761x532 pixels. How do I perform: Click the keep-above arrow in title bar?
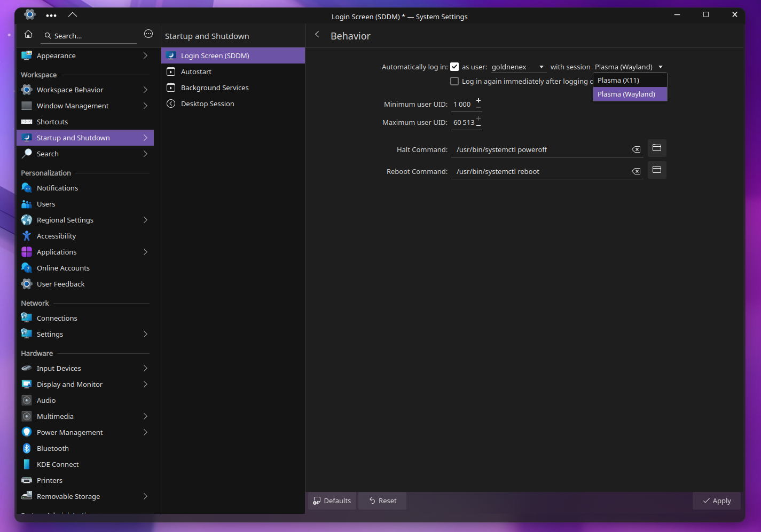[73, 15]
